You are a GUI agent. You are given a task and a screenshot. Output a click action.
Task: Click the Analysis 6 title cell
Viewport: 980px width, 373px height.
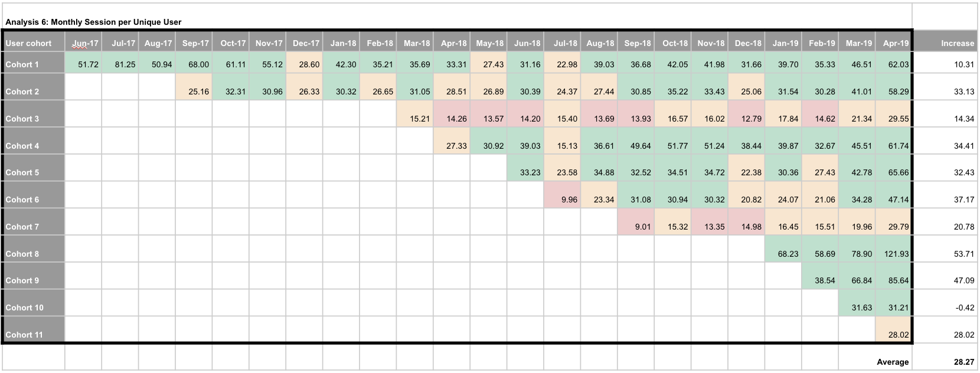click(93, 22)
